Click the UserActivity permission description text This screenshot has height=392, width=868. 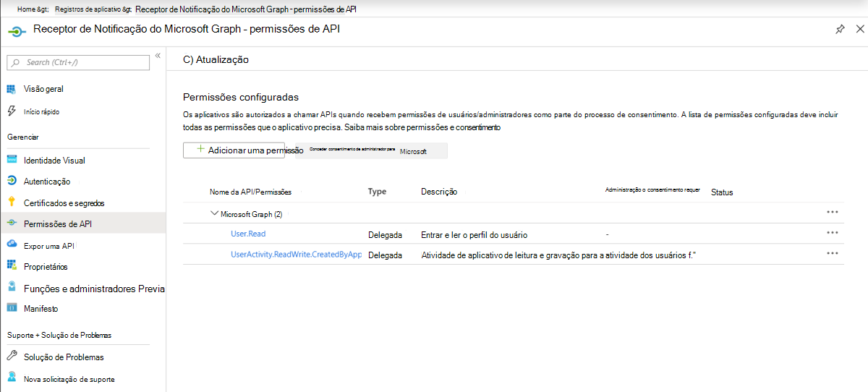click(558, 255)
